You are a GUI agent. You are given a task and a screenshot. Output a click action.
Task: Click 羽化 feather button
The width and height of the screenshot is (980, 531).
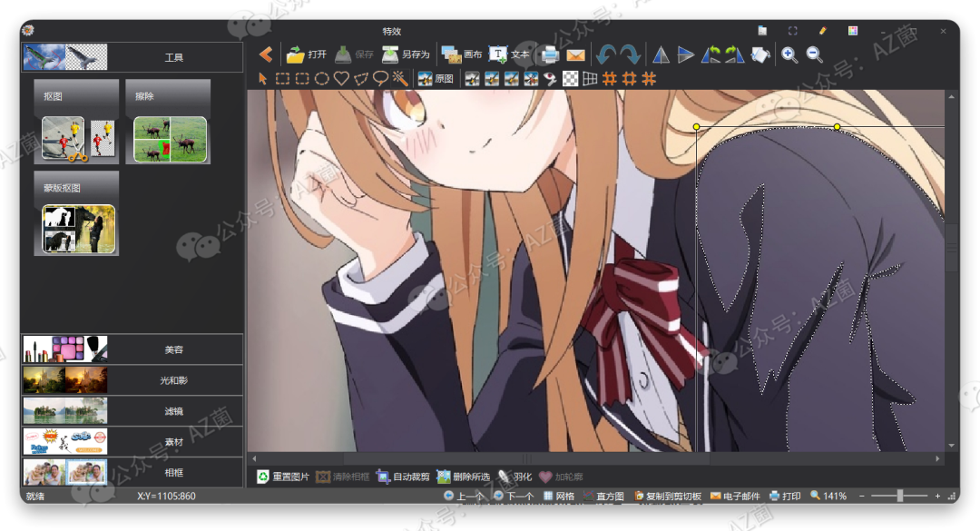(x=515, y=477)
